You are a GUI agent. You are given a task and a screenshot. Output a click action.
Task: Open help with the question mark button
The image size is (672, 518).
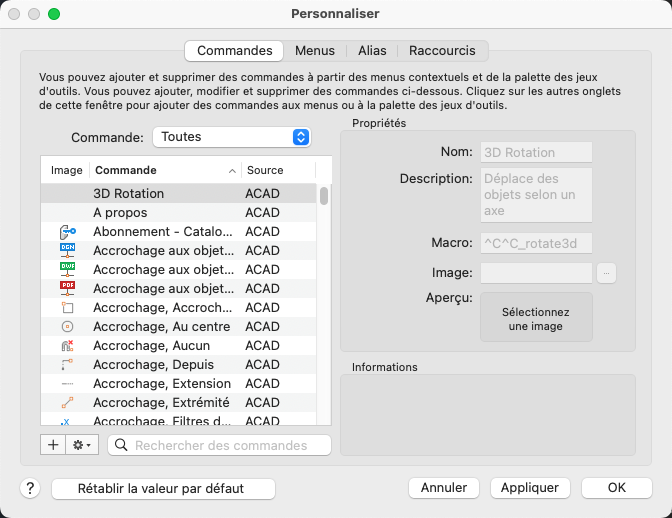(30, 489)
